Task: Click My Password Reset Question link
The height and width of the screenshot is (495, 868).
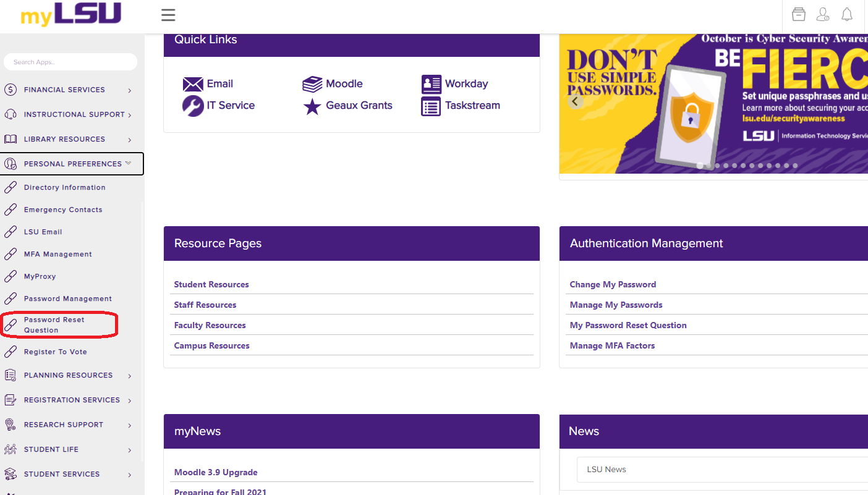Action: click(628, 325)
